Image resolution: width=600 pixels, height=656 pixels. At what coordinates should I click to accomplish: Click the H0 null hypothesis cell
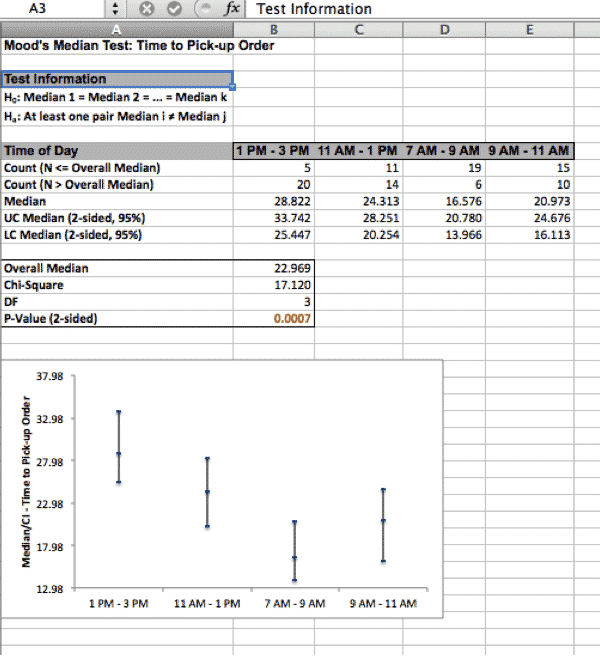tap(117, 97)
